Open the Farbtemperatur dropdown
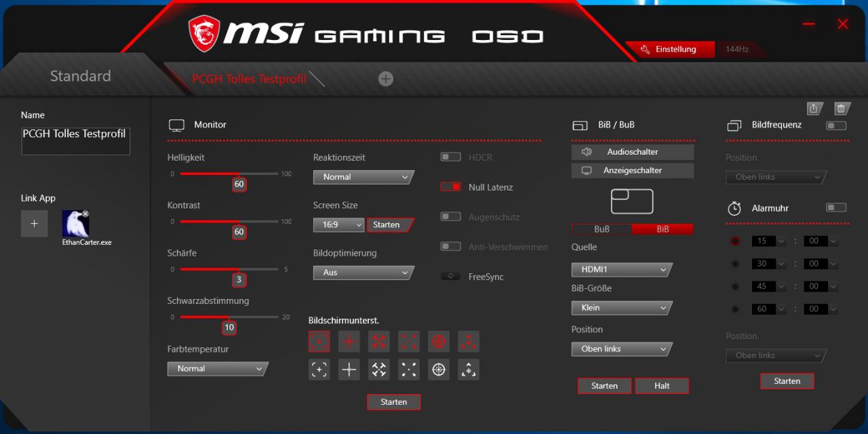This screenshot has width=868, height=434. click(x=218, y=369)
